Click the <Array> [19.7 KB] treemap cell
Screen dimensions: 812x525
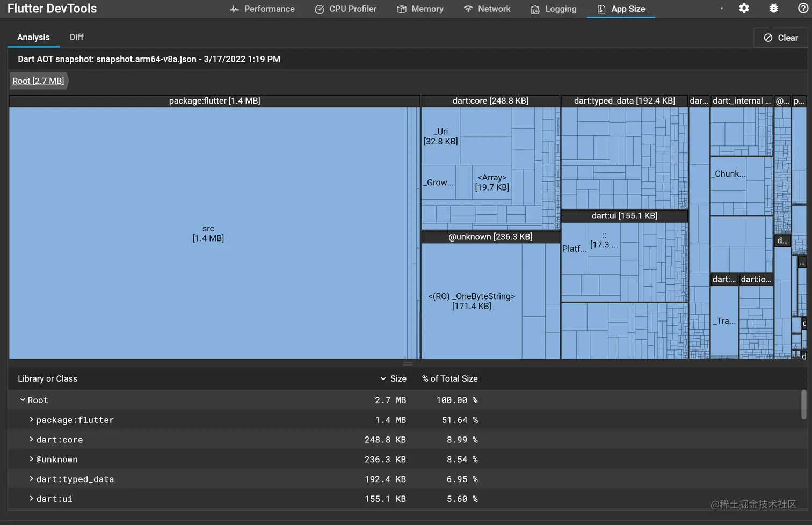492,183
